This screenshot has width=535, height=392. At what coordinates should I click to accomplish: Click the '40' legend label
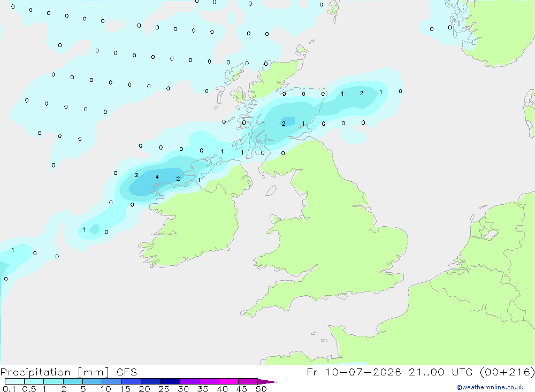pyautogui.click(x=223, y=389)
